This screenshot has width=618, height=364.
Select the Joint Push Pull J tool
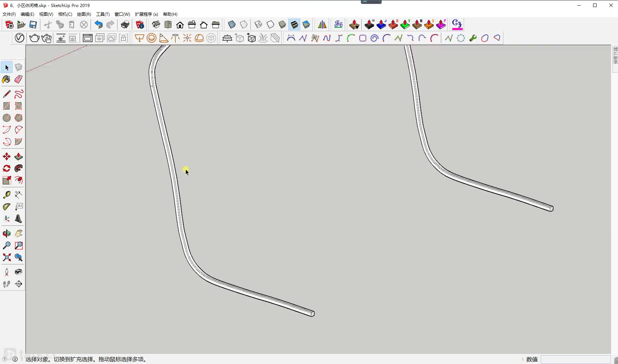(381, 25)
